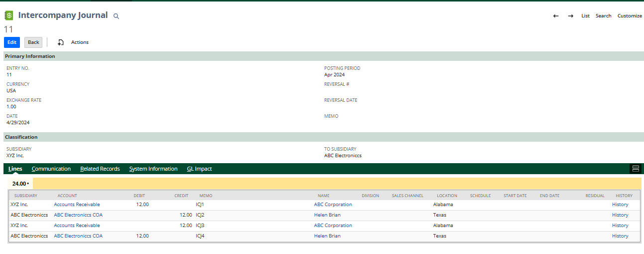644x254 pixels.
Task: Go to previous record with left arrow
Action: point(556,16)
